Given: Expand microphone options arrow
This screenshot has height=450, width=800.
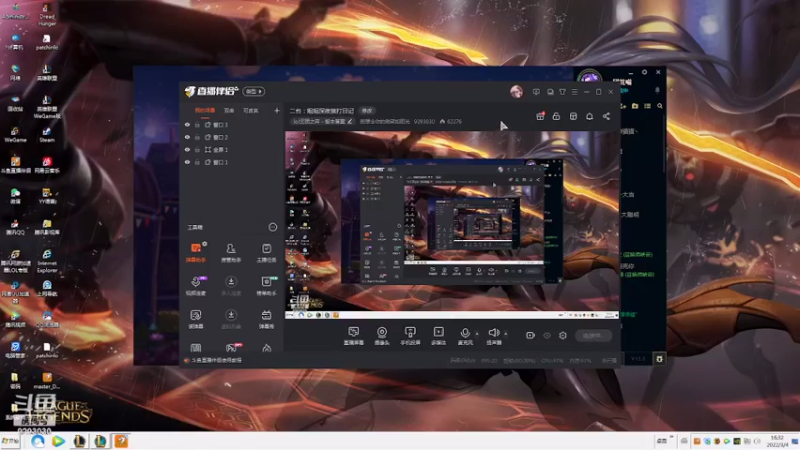Looking at the screenshot, I should (x=477, y=334).
